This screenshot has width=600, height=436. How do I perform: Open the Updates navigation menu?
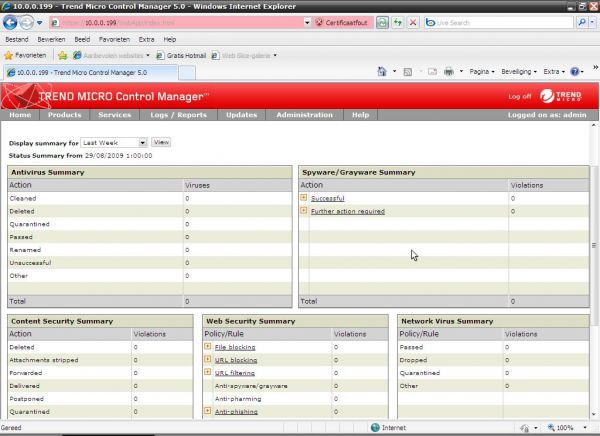pos(241,115)
